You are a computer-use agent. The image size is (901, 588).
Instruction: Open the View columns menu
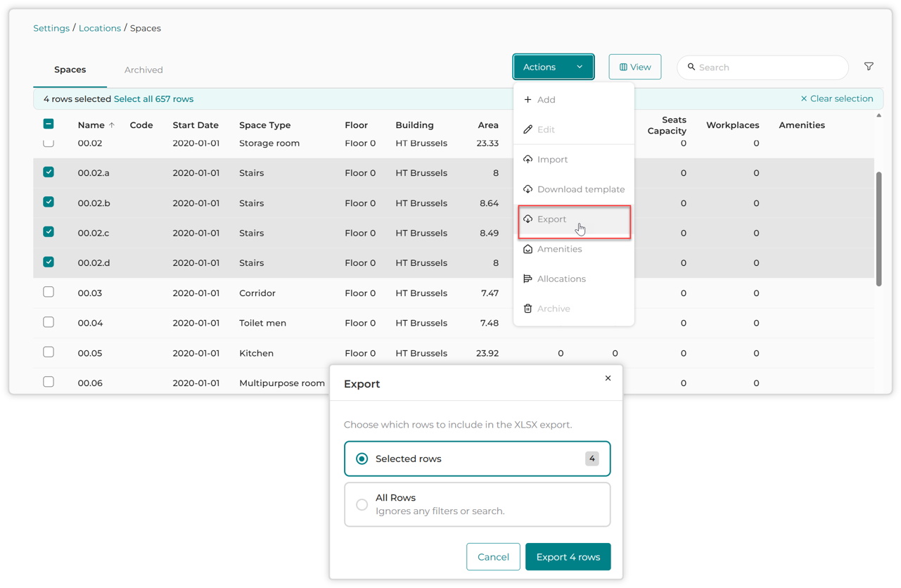[x=635, y=67]
